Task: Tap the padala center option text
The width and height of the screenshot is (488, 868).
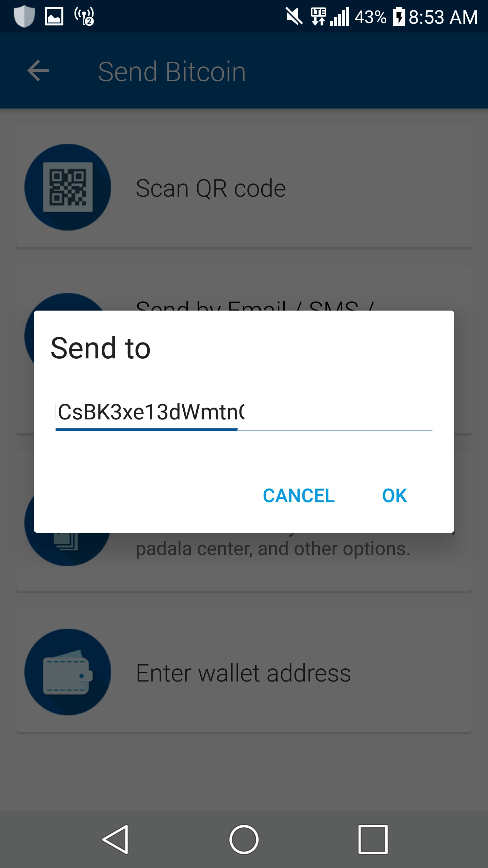Action: (x=273, y=549)
